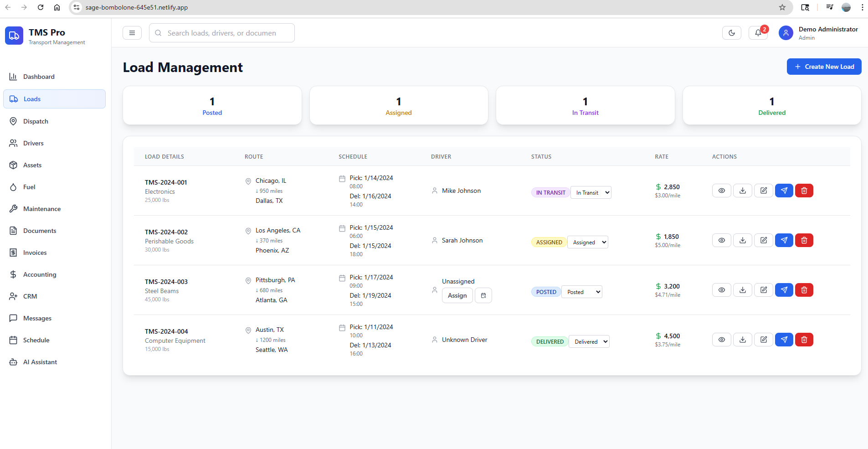868x449 pixels.
Task: Toggle dark mode with the moon icon
Action: (x=732, y=32)
